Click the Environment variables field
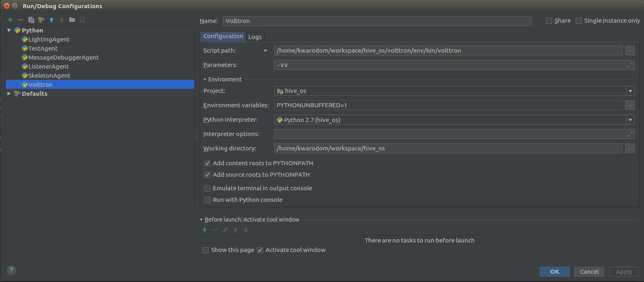644x282 pixels. [x=448, y=105]
